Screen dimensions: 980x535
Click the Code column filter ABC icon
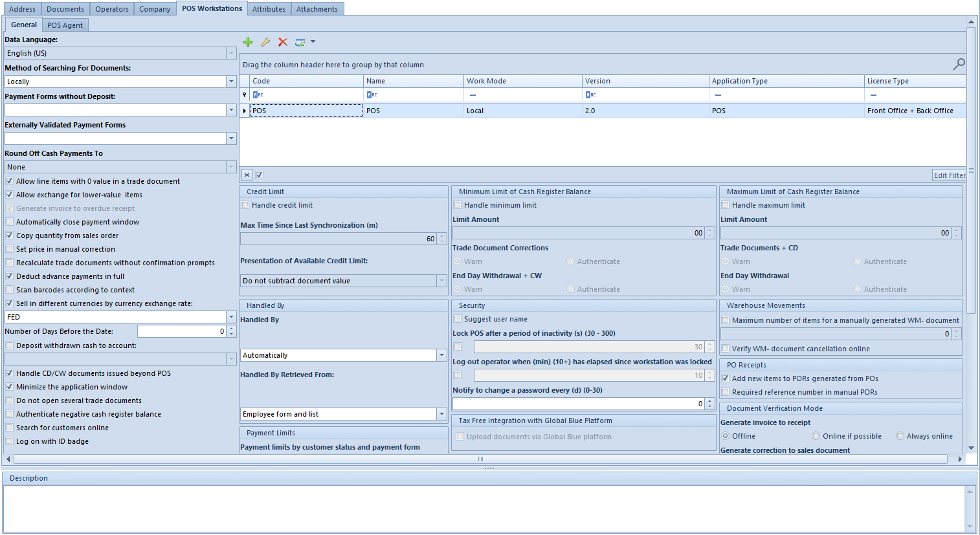coord(258,94)
